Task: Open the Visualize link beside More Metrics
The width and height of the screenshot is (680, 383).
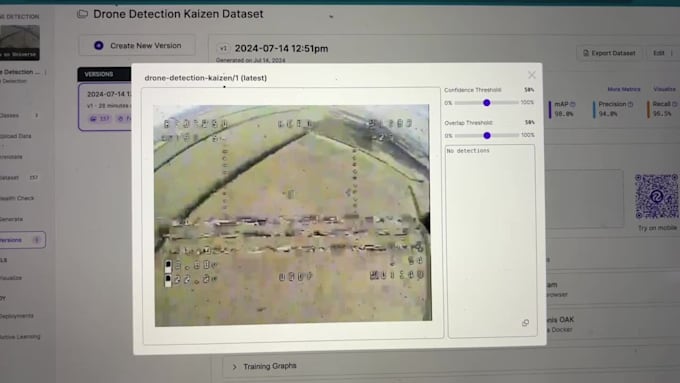Action: click(664, 89)
